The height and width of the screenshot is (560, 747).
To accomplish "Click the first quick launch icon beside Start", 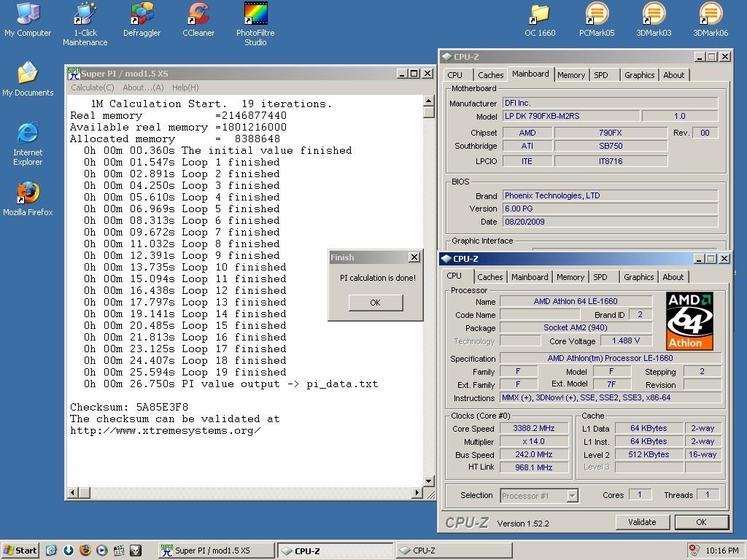I will click(52, 551).
